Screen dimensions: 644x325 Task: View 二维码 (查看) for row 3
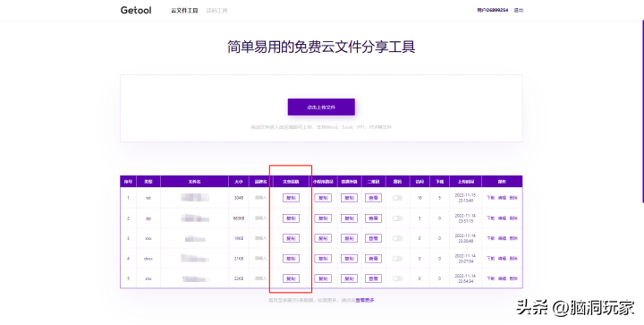pyautogui.click(x=373, y=238)
